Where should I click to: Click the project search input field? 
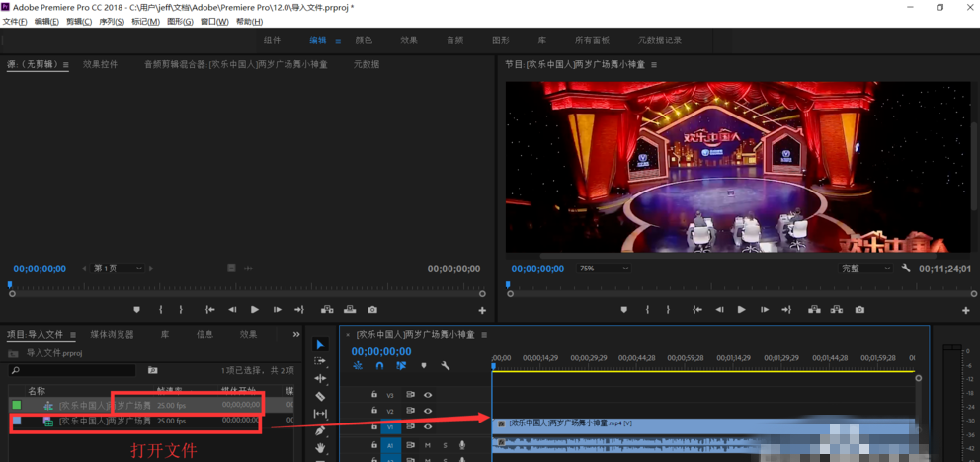[74, 370]
